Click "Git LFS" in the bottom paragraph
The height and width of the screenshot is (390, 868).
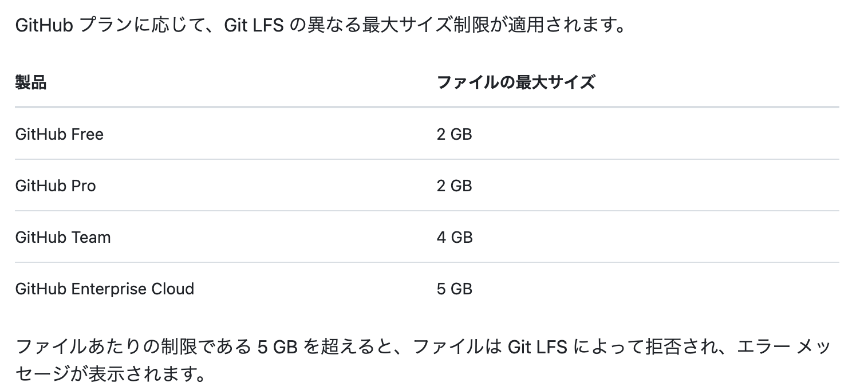pyautogui.click(x=537, y=347)
